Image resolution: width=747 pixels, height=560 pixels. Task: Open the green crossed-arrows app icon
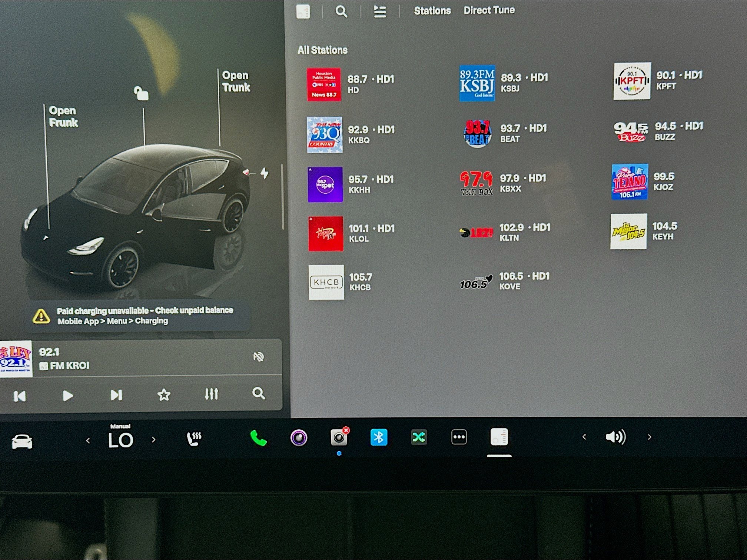point(419,437)
